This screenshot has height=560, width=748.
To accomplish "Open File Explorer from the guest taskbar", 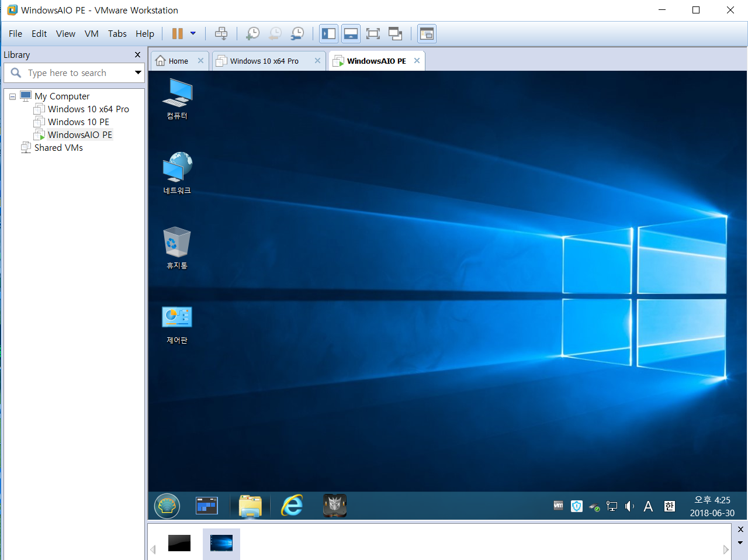I will click(250, 506).
